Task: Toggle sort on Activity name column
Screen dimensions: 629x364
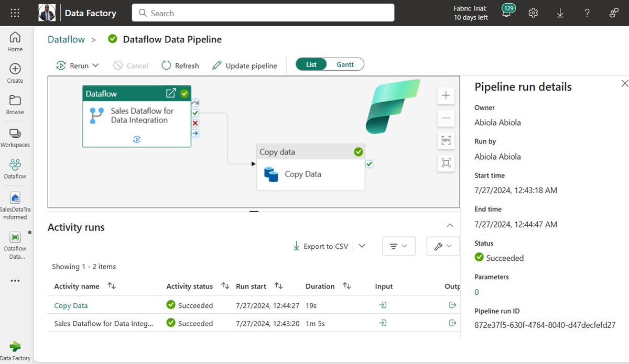Action: click(x=110, y=286)
